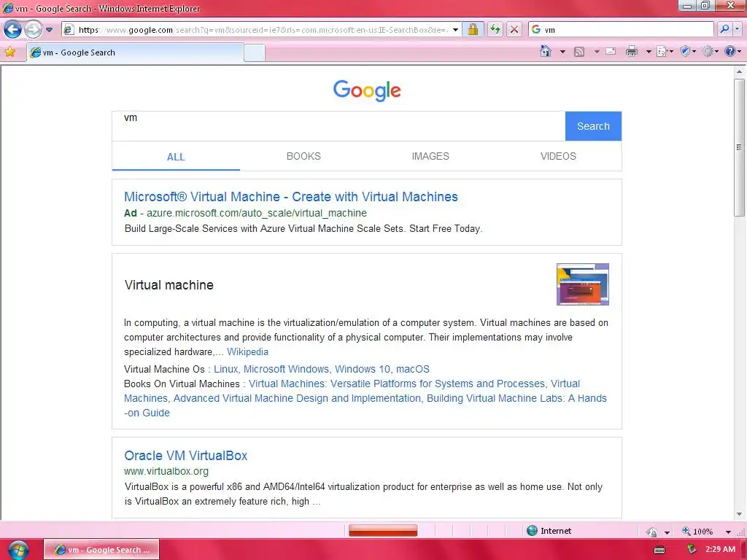This screenshot has height=560, width=747.
Task: Click the Virtual machine thumbnail image
Action: pos(583,284)
